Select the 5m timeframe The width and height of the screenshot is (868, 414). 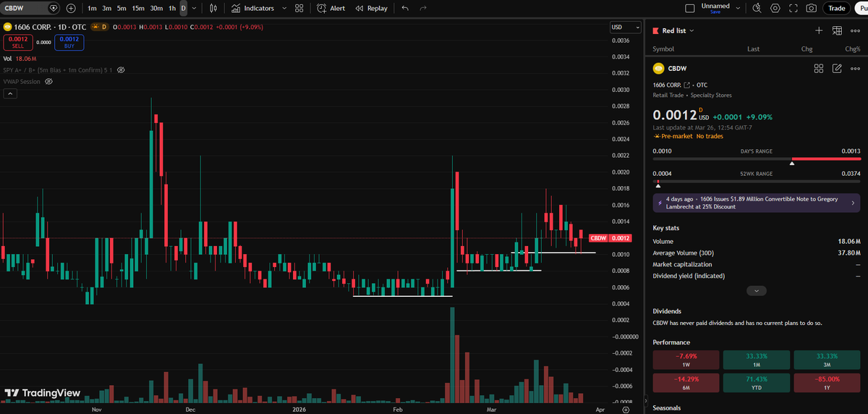click(121, 8)
